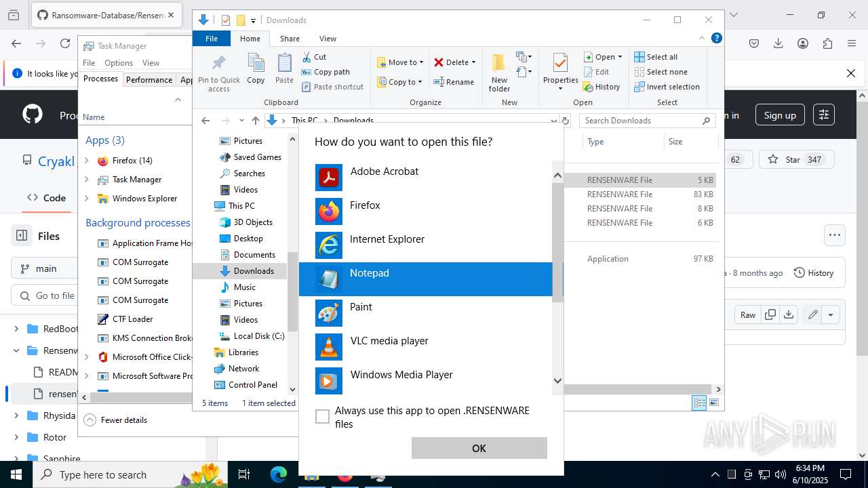The image size is (868, 488).
Task: Open GitHub History link for file
Action: click(x=813, y=273)
